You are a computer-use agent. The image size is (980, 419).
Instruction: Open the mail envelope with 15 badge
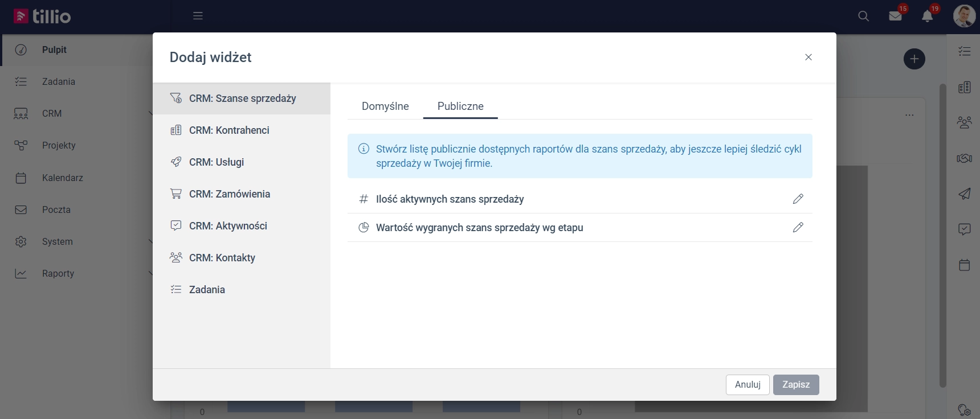(x=896, y=15)
